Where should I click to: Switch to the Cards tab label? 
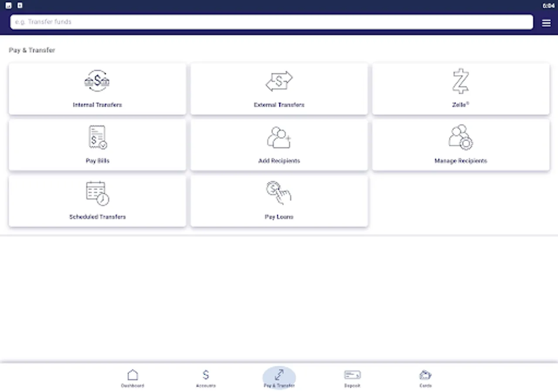(425, 386)
